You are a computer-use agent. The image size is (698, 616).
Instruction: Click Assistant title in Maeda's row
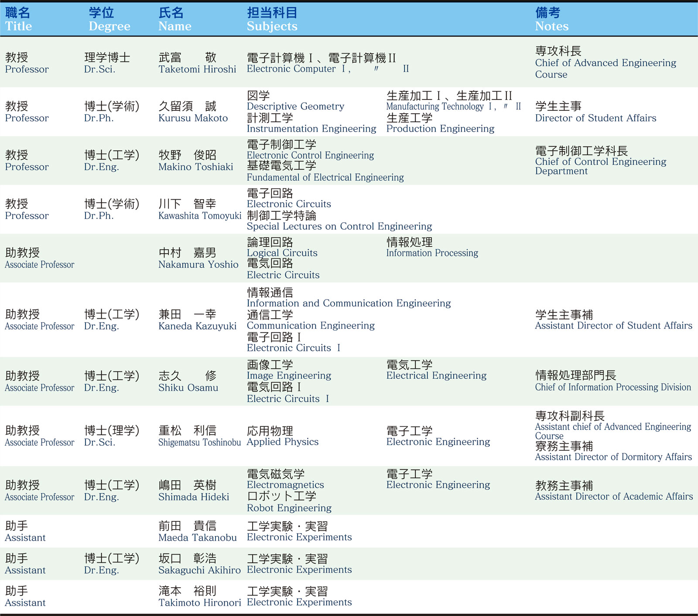pos(25,538)
